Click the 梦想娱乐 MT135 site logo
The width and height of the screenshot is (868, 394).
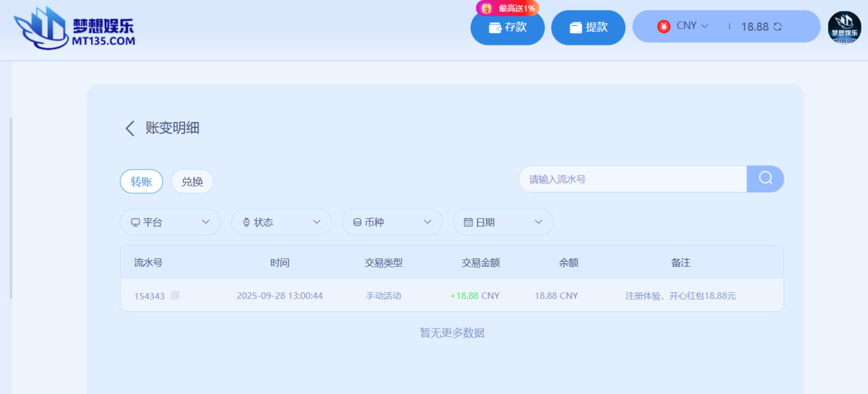(x=75, y=28)
